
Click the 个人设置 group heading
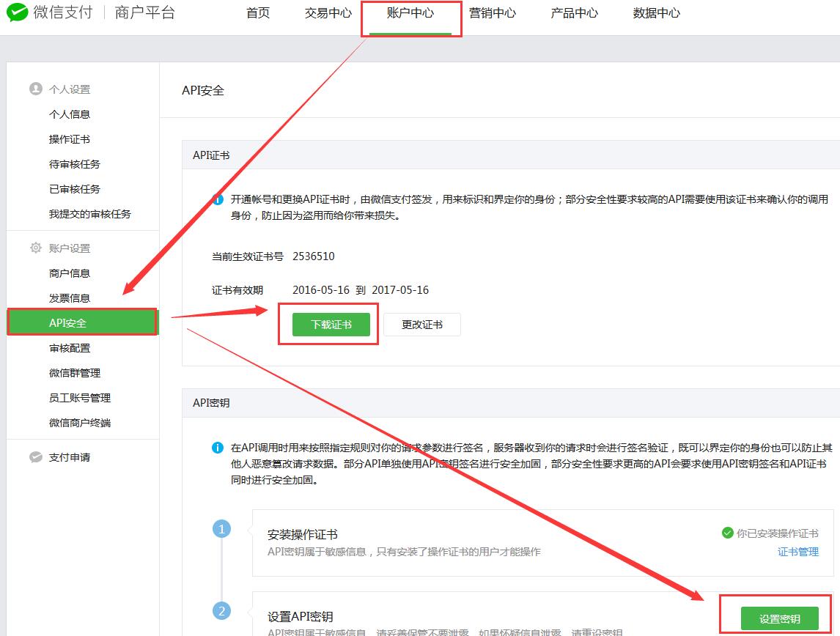pyautogui.click(x=70, y=89)
